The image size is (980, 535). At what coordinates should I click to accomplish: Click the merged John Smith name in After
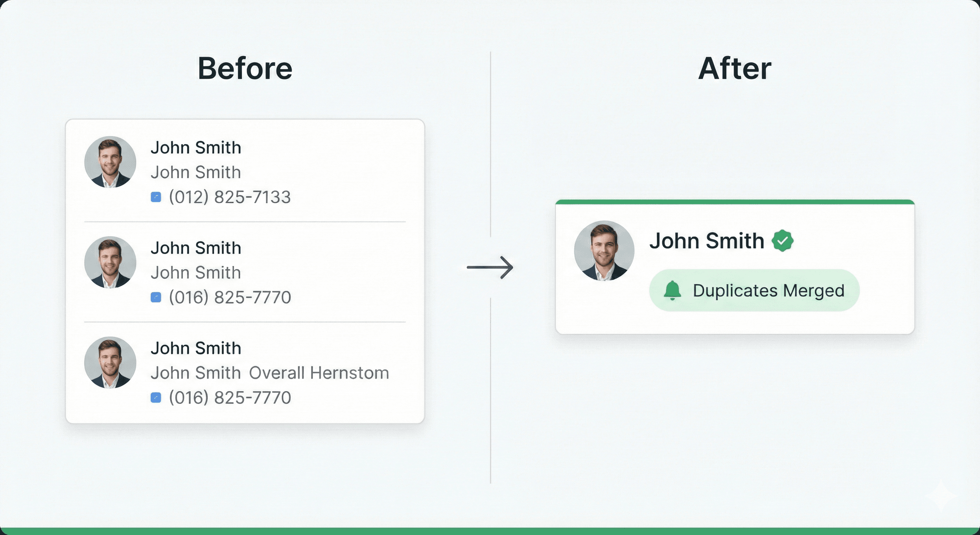pyautogui.click(x=706, y=241)
